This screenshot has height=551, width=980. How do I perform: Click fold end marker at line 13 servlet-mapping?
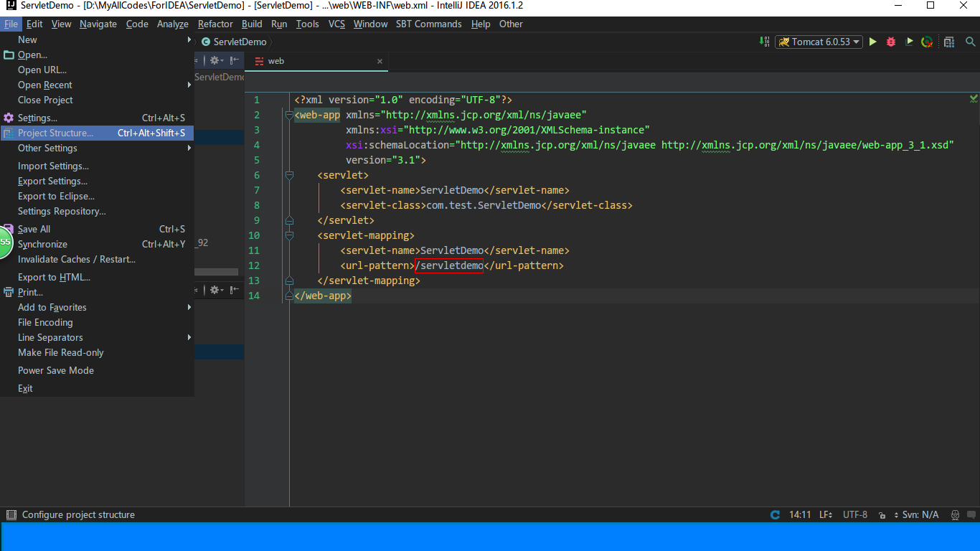coord(289,281)
